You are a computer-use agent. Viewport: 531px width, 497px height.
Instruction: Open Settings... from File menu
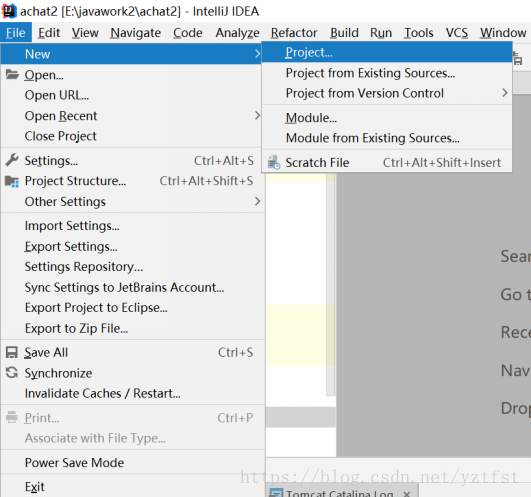point(132,160)
